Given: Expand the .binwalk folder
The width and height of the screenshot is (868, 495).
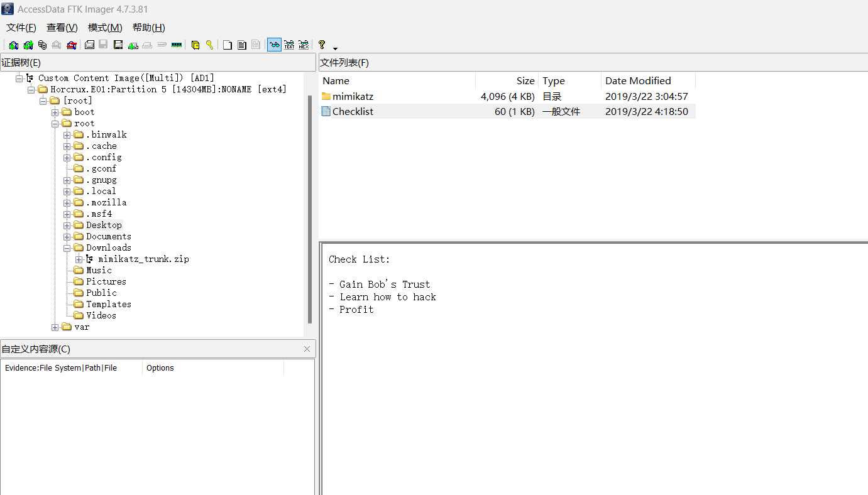Looking at the screenshot, I should tap(67, 134).
